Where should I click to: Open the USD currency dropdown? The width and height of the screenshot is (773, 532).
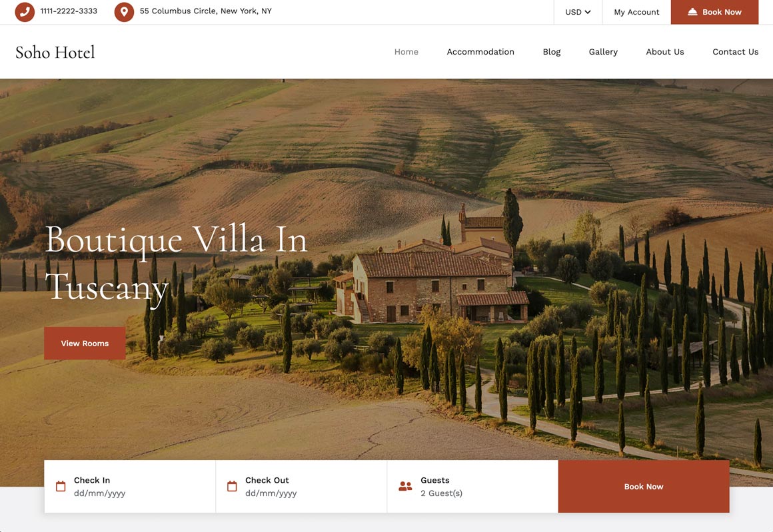(578, 12)
